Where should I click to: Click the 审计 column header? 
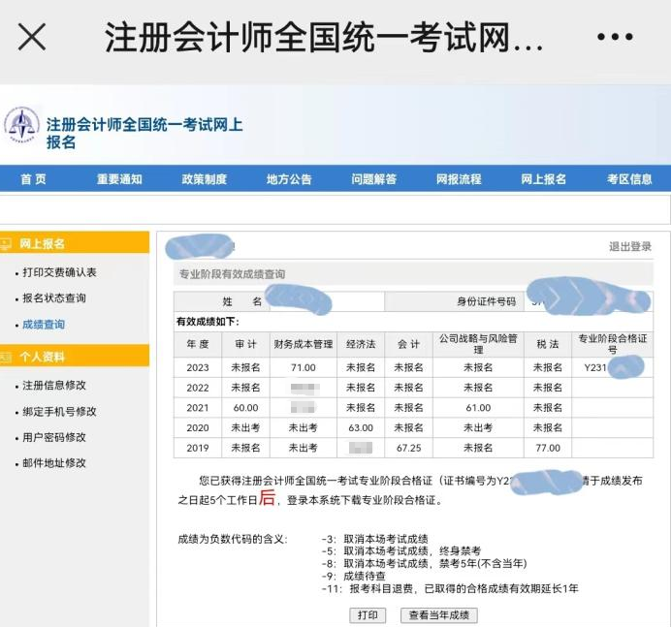pyautogui.click(x=245, y=344)
